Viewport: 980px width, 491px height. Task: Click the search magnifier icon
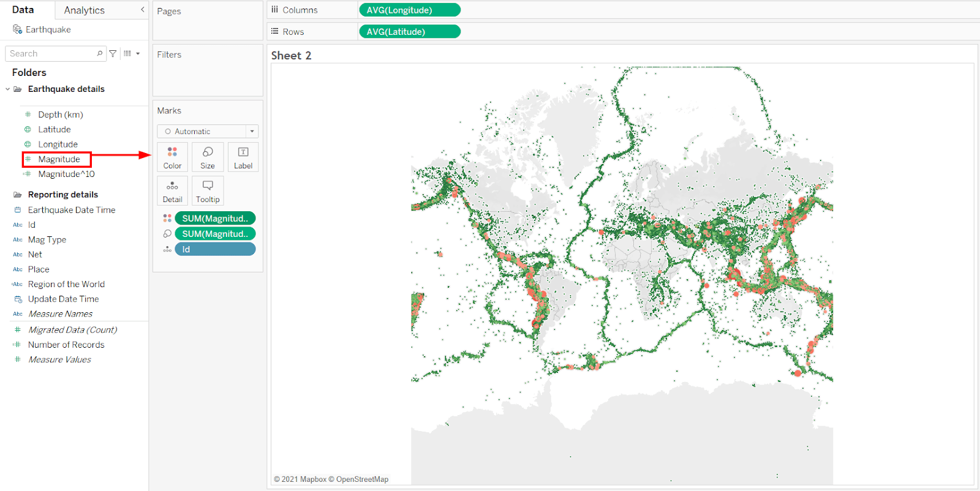click(100, 53)
